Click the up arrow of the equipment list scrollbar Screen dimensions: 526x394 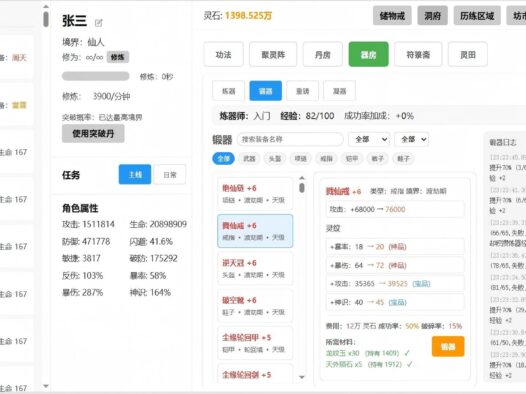coord(302,178)
